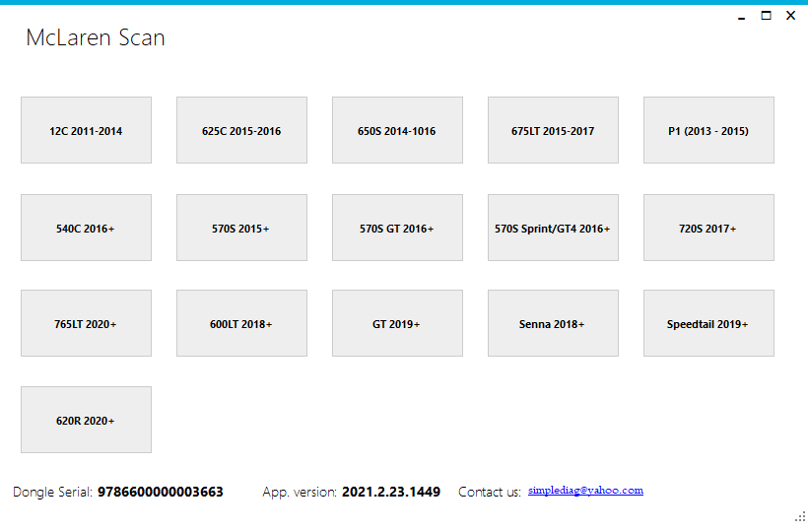Choose the 625C 2015-2016 button
Viewport: 808px width, 532px height.
pyautogui.click(x=241, y=130)
